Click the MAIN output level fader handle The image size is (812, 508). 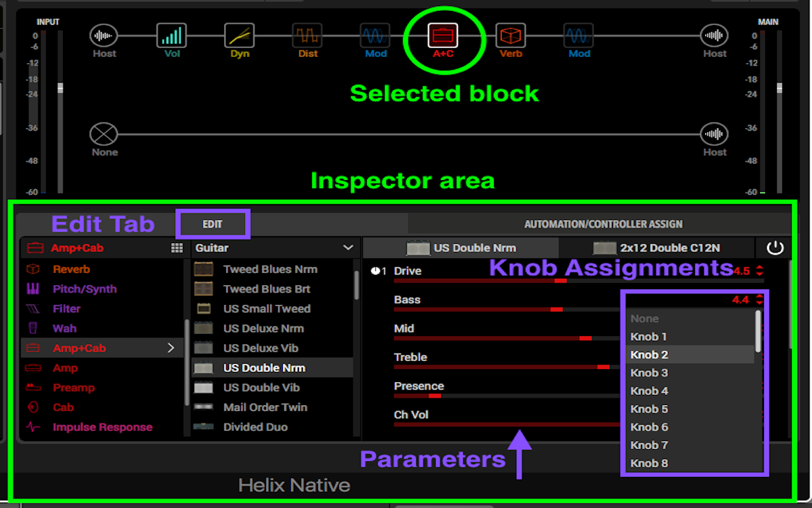click(x=779, y=88)
